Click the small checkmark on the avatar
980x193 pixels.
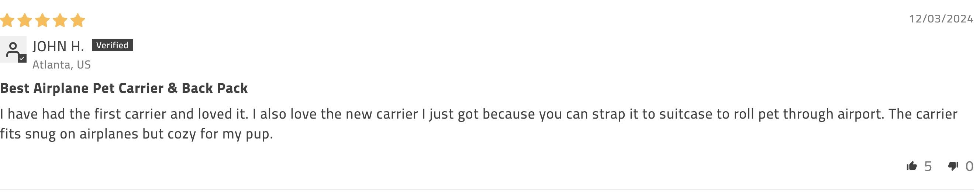pos(22,58)
